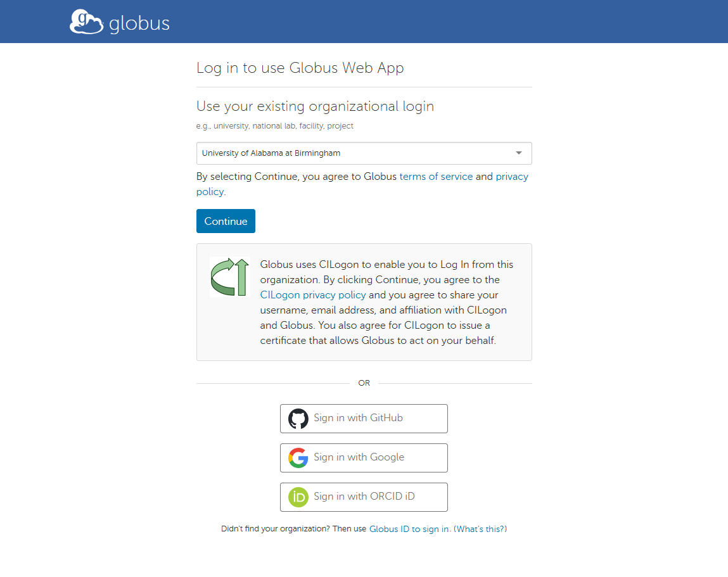The width and height of the screenshot is (728, 577).
Task: Sign in with GitHub
Action: pyautogui.click(x=364, y=419)
